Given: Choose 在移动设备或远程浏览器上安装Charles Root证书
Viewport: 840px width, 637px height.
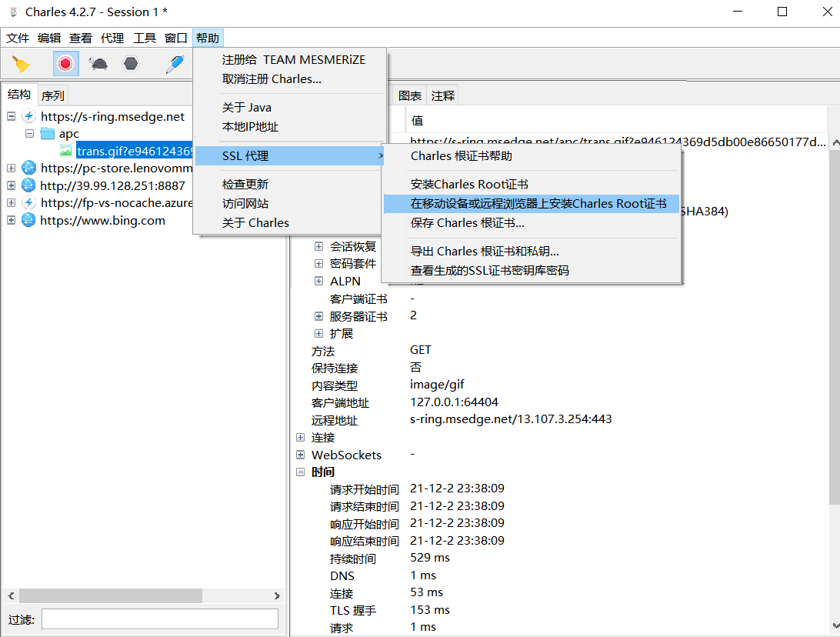Looking at the screenshot, I should pos(532,204).
